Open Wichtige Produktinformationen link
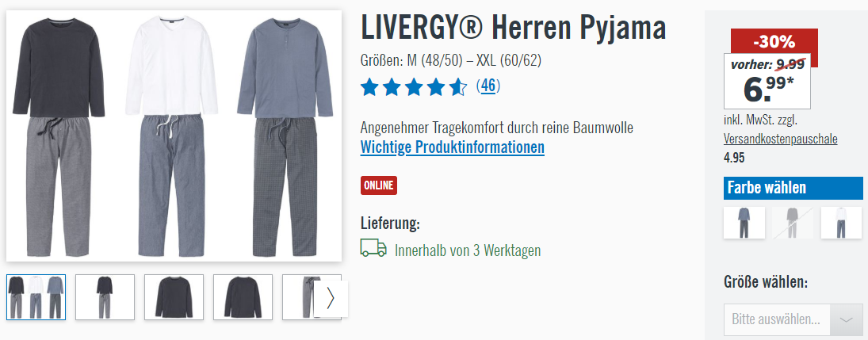The height and width of the screenshot is (340, 868). [x=453, y=147]
